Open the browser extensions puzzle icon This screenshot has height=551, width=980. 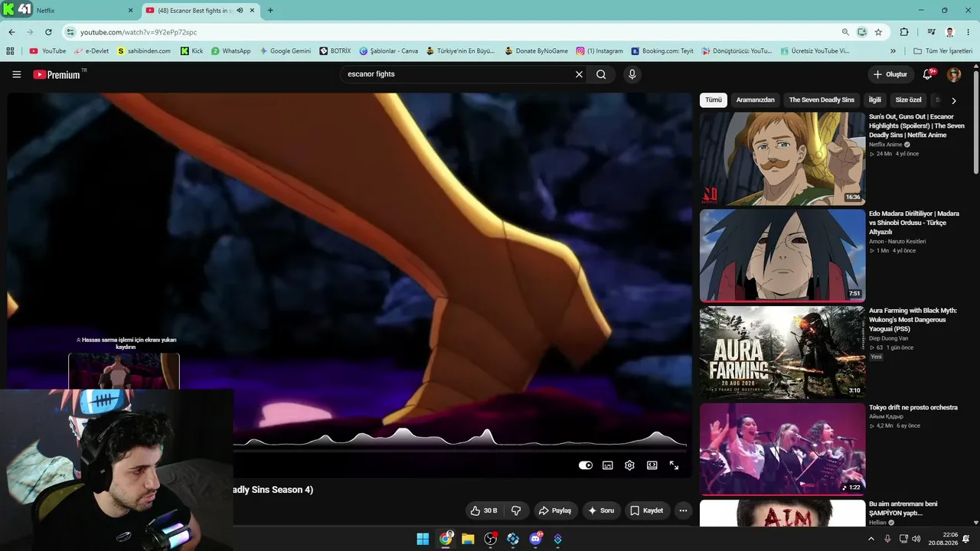click(904, 32)
